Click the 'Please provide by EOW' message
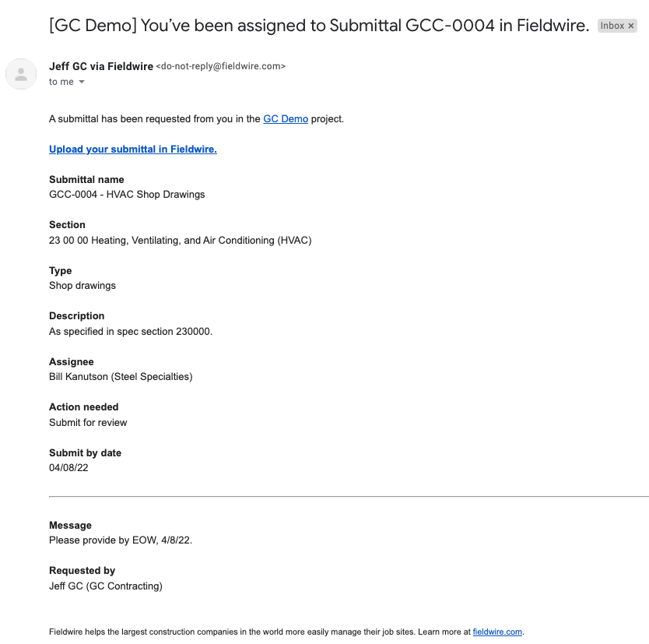The image size is (649, 644). point(121,540)
